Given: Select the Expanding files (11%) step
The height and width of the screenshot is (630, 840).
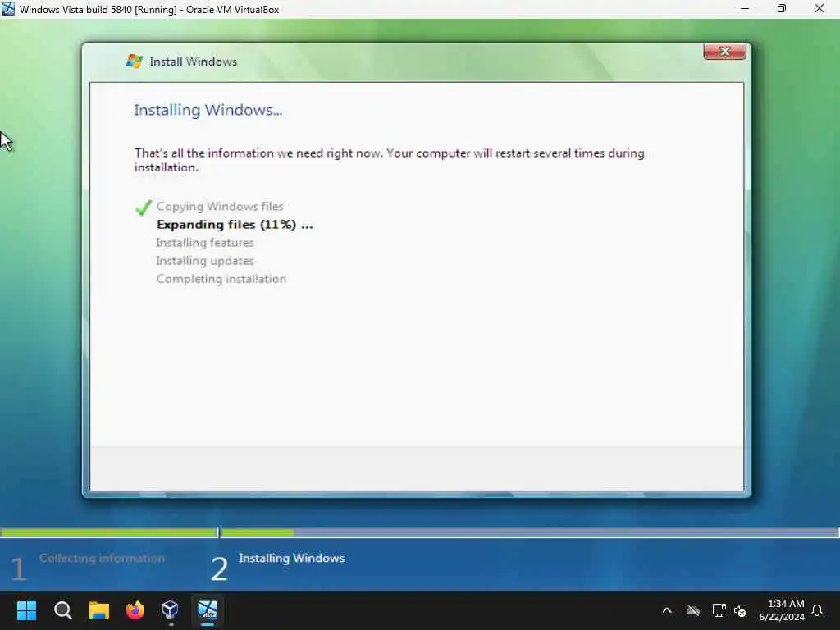Looking at the screenshot, I should point(235,225).
